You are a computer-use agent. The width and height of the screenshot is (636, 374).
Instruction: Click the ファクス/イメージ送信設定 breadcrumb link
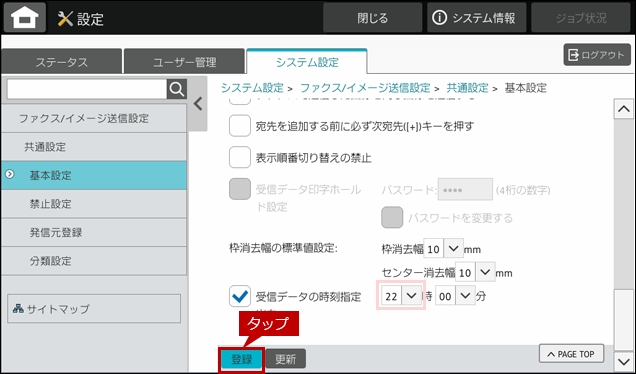coord(365,88)
